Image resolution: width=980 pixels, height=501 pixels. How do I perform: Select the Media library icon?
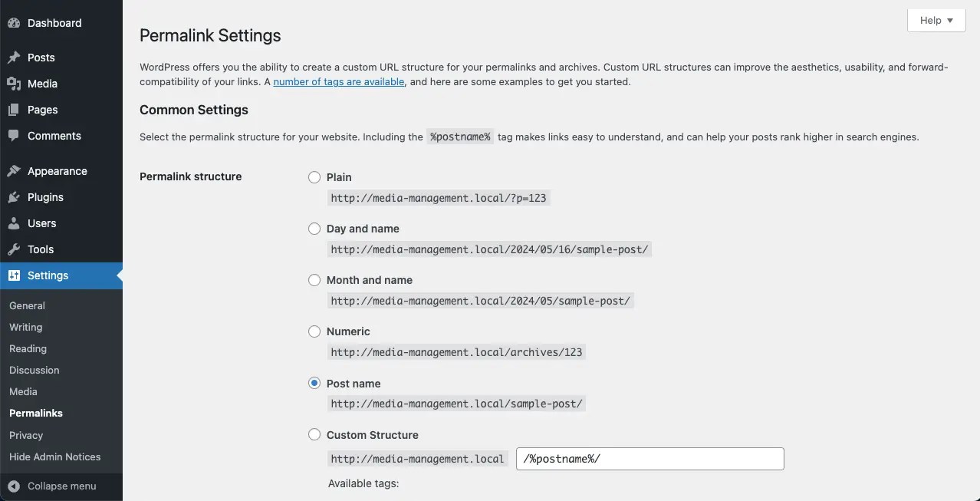click(x=15, y=84)
